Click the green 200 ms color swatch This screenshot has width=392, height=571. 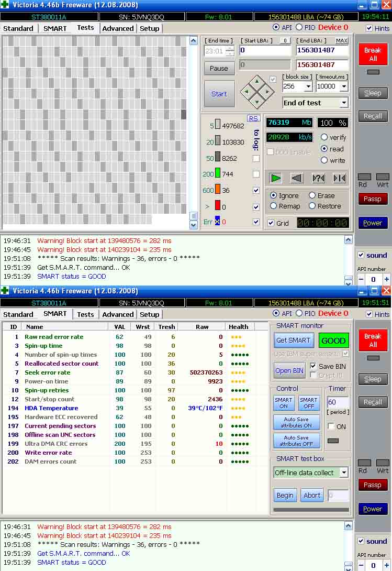pyautogui.click(x=218, y=173)
